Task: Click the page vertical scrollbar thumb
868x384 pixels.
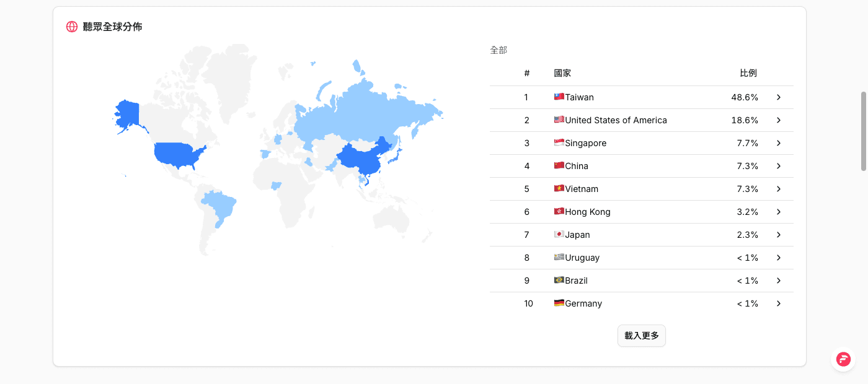Action: click(863, 131)
